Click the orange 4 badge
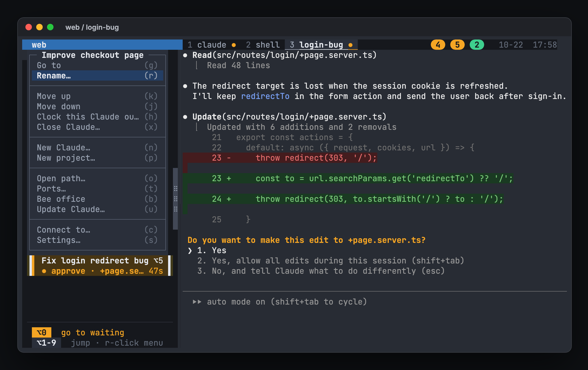This screenshot has height=370, width=588. 438,45
